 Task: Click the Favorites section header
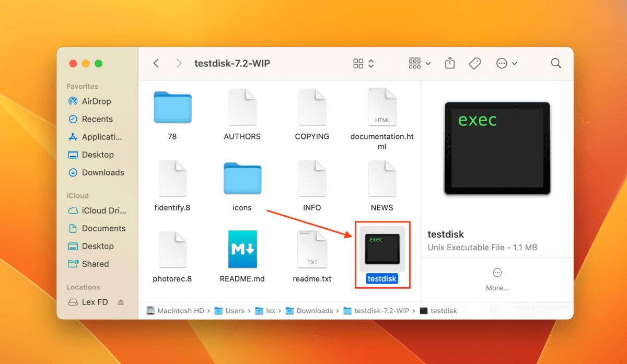pos(83,87)
